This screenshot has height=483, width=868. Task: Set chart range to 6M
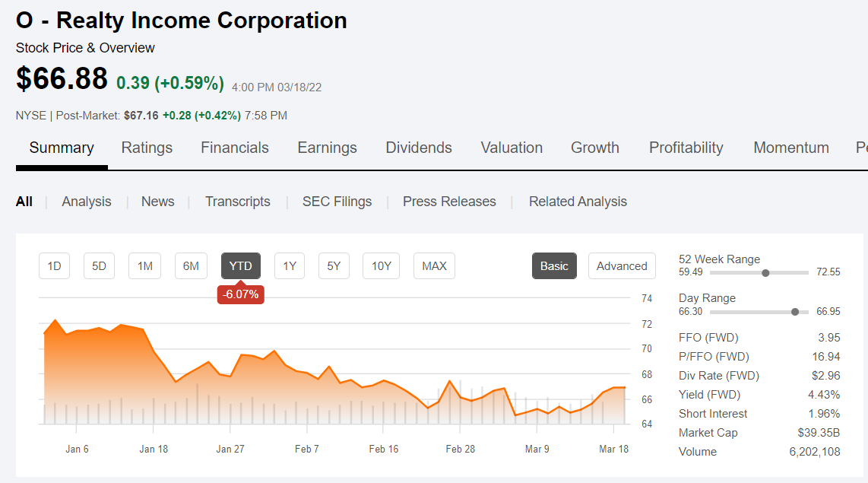click(x=191, y=266)
